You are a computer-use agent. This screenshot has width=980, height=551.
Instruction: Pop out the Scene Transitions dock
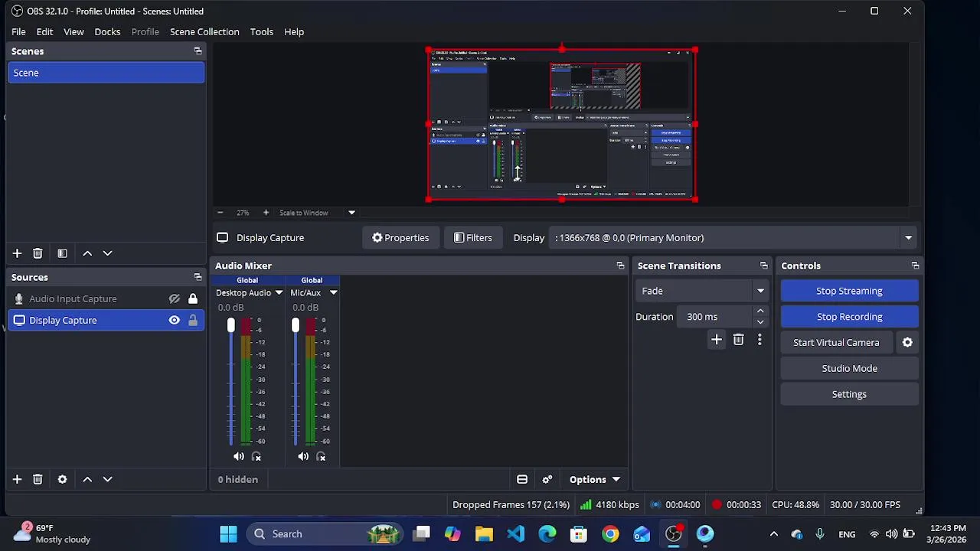[763, 266]
